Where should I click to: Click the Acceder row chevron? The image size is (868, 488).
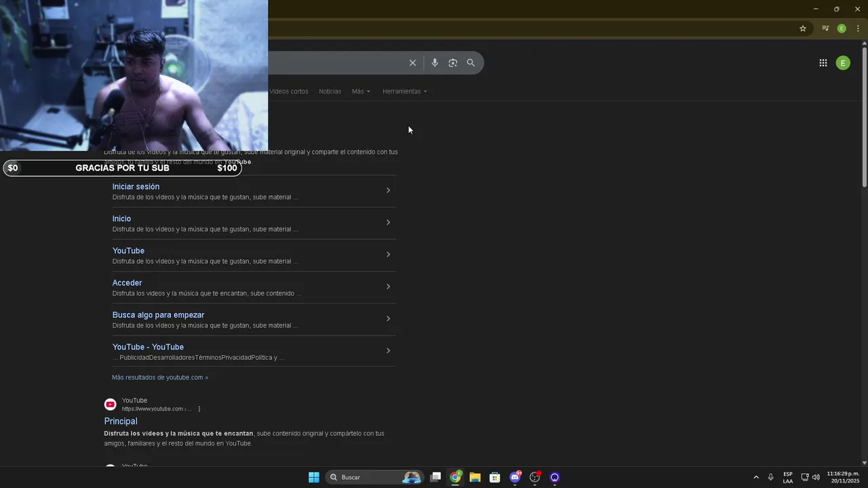(388, 287)
